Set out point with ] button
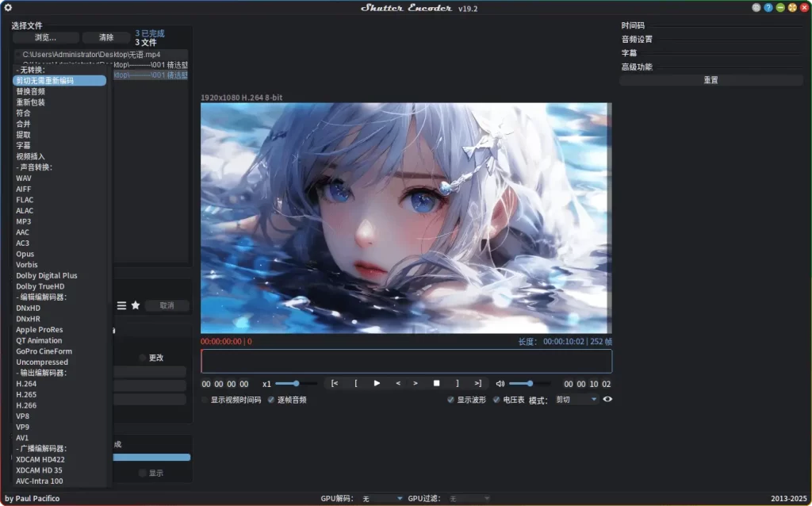Viewport: 812px width, 506px height. 458,383
